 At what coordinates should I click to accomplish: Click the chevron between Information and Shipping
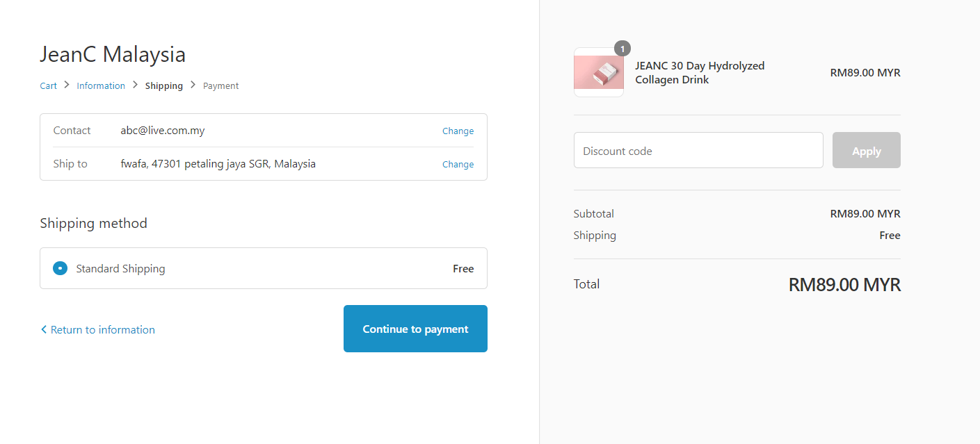(x=135, y=85)
